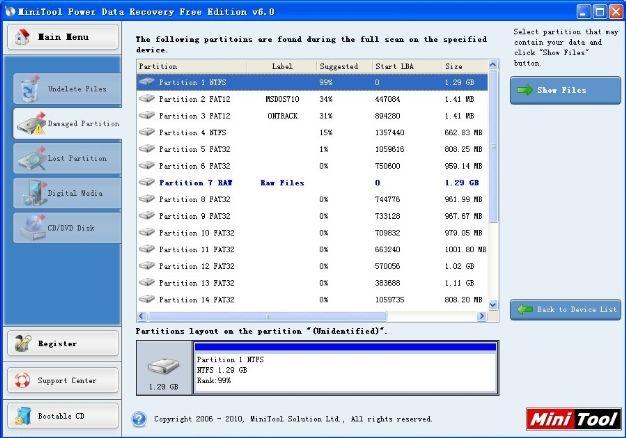Click the green arrow on Show Files
The image size is (626, 438).
click(525, 90)
